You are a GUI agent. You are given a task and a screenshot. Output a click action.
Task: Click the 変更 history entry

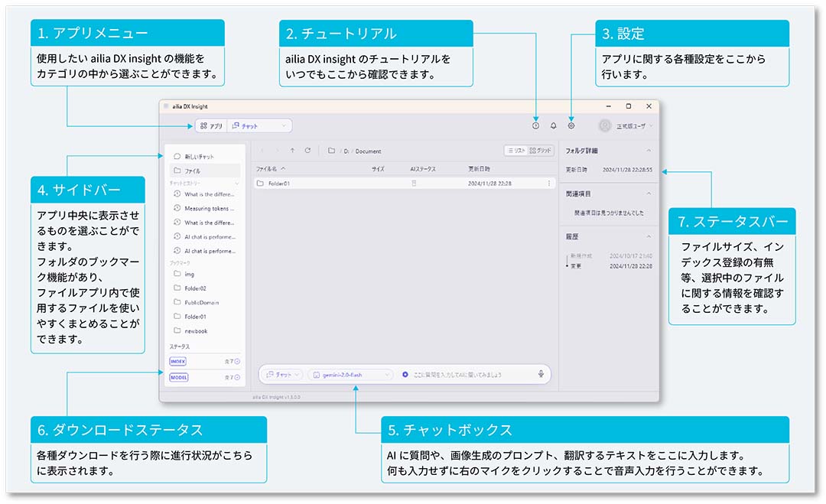[x=577, y=266]
